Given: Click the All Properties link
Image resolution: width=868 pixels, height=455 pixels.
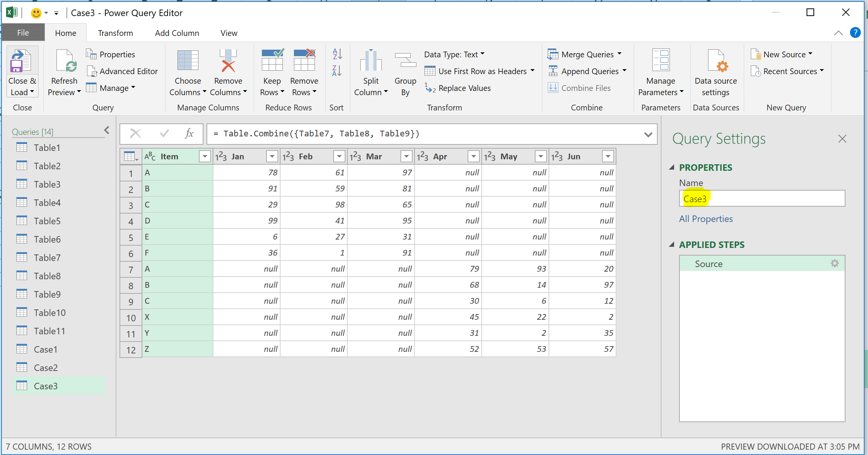Looking at the screenshot, I should pos(706,219).
